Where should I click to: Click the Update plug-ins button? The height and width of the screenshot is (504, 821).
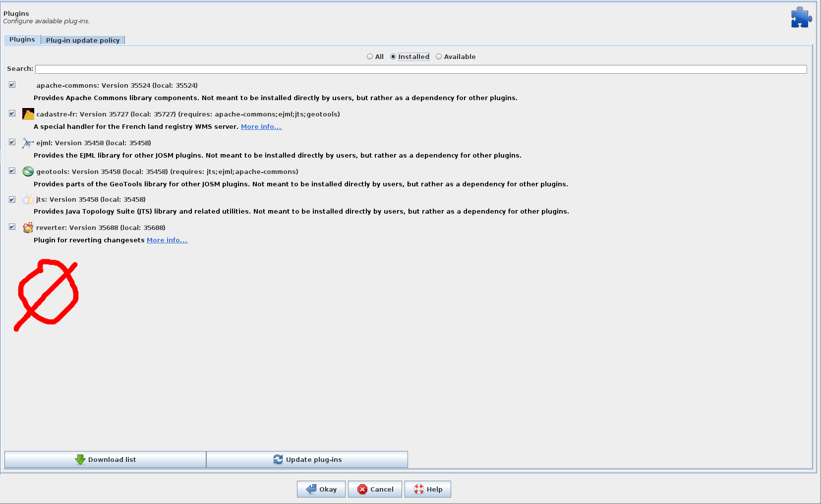(307, 459)
